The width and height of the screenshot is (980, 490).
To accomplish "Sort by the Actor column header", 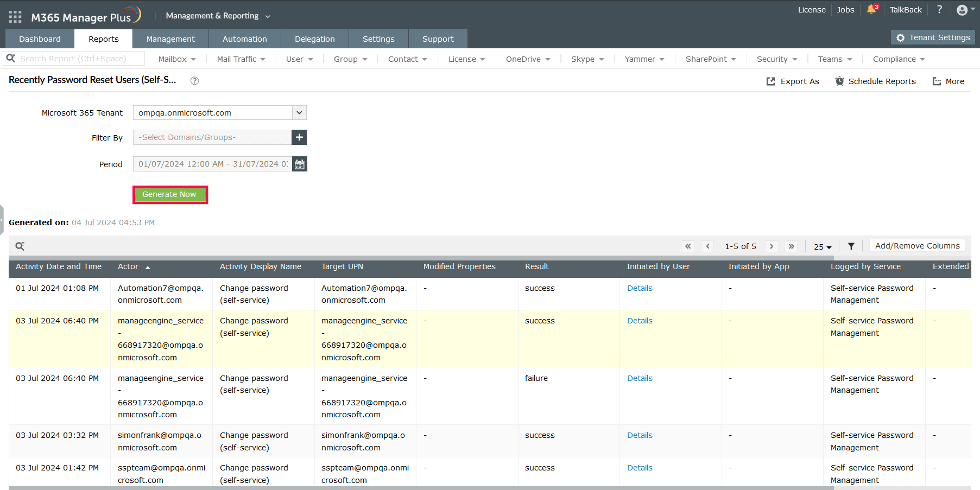I will click(x=128, y=266).
